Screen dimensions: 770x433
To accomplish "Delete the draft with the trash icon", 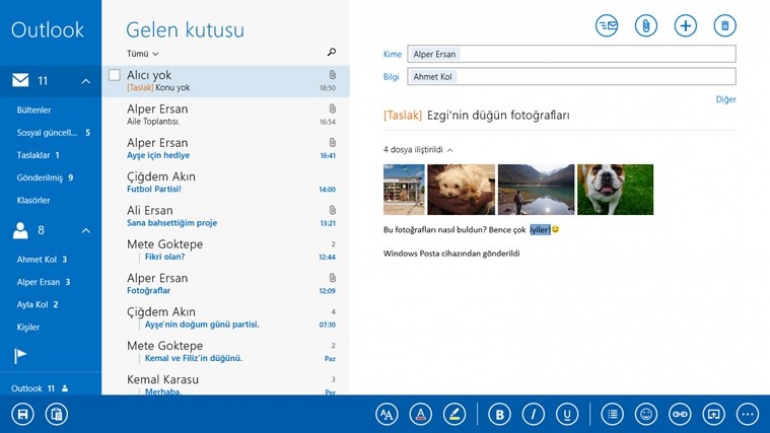I will click(725, 26).
